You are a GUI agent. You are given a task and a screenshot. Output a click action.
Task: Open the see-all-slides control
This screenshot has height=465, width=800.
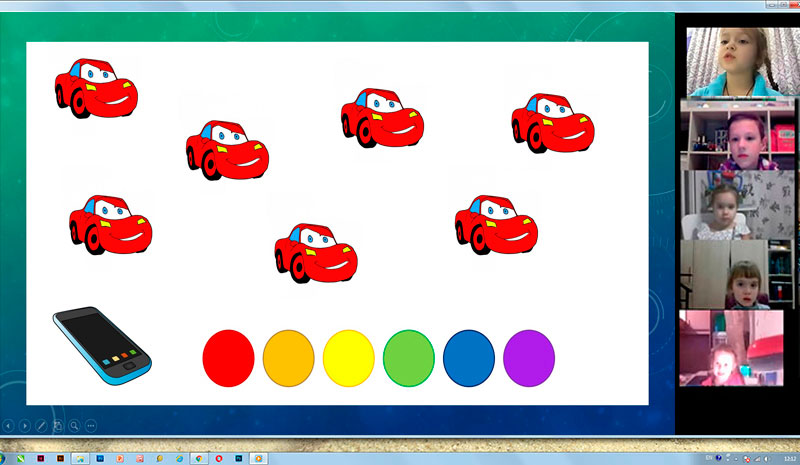click(58, 426)
